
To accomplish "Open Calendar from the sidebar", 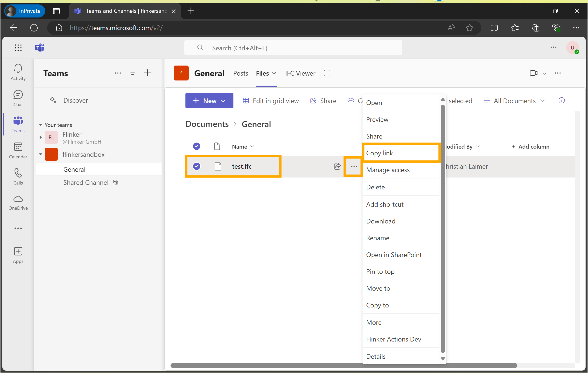I will (x=18, y=150).
